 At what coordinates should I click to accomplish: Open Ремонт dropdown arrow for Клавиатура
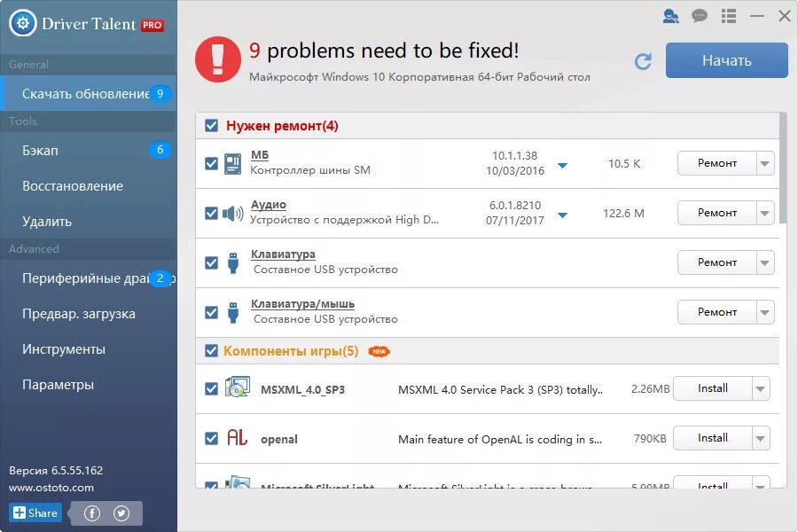point(765,263)
